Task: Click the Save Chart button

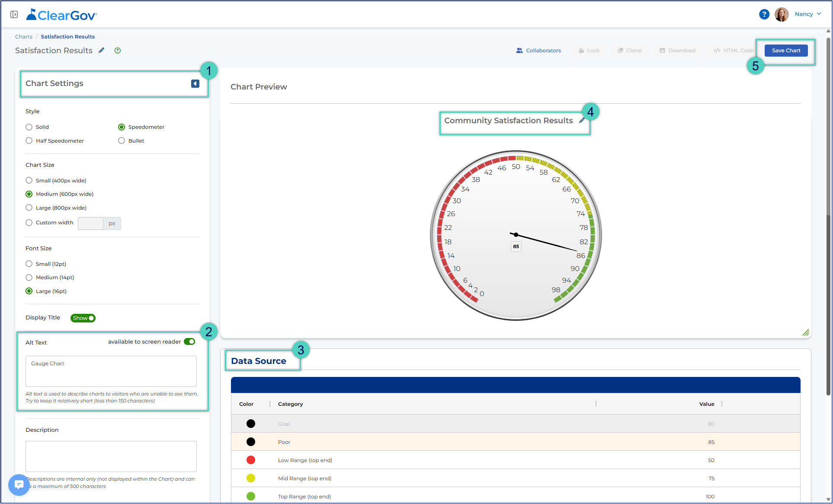Action: click(786, 51)
